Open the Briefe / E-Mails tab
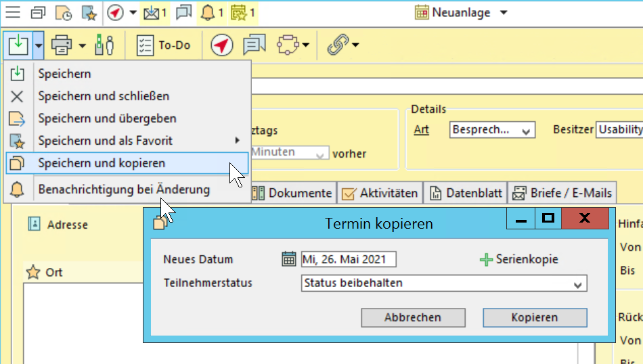The width and height of the screenshot is (643, 364). [562, 193]
